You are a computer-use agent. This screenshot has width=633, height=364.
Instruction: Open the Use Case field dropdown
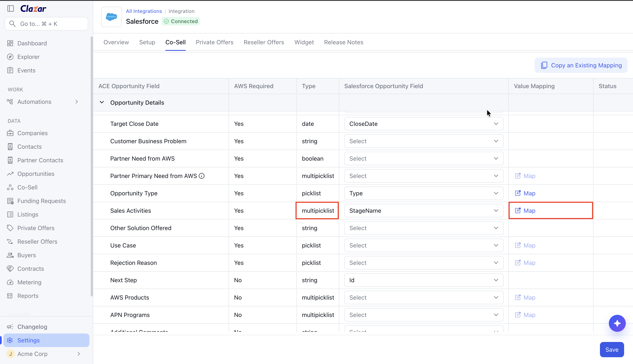[424, 245]
